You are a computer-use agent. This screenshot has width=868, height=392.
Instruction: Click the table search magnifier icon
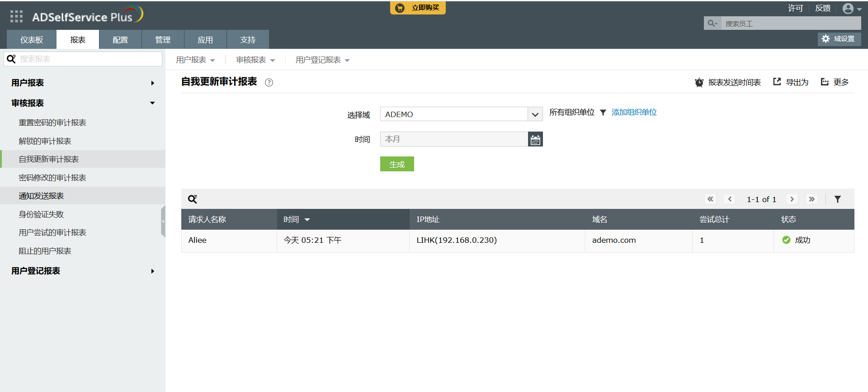(x=193, y=199)
